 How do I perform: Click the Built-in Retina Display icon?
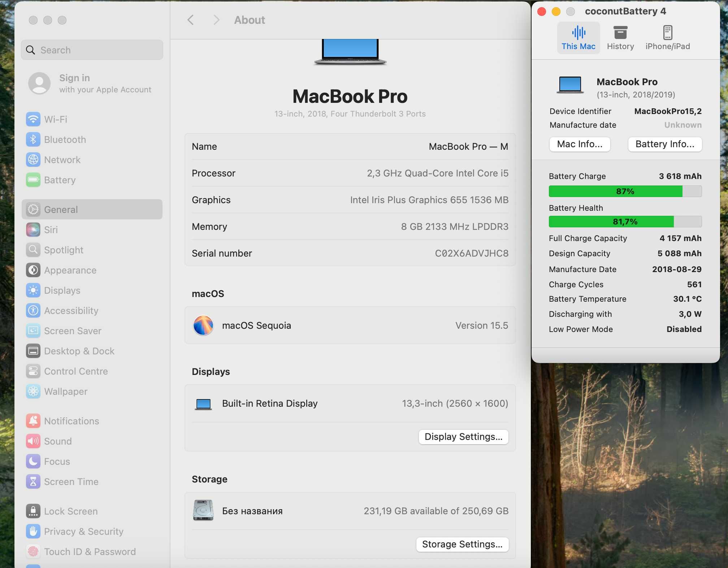(x=203, y=404)
